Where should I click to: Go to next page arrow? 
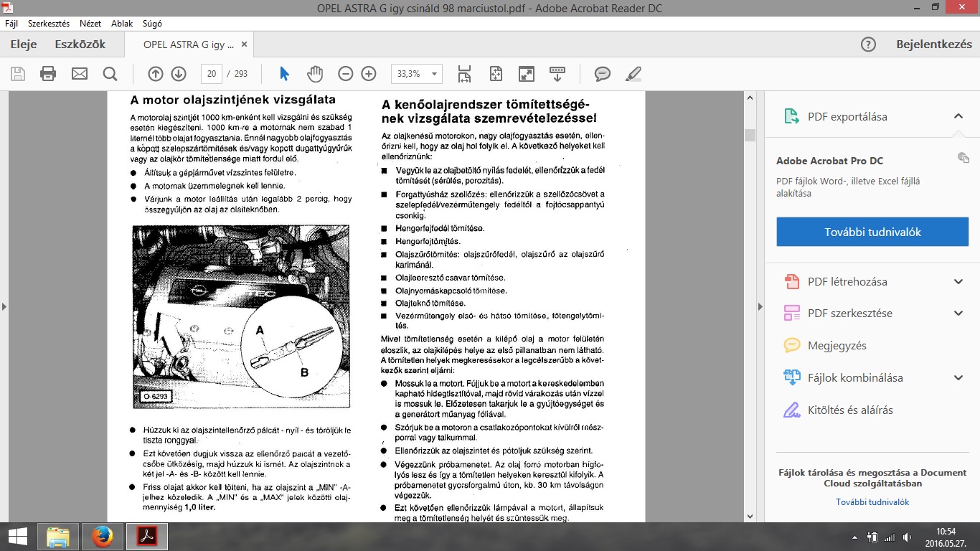click(179, 73)
